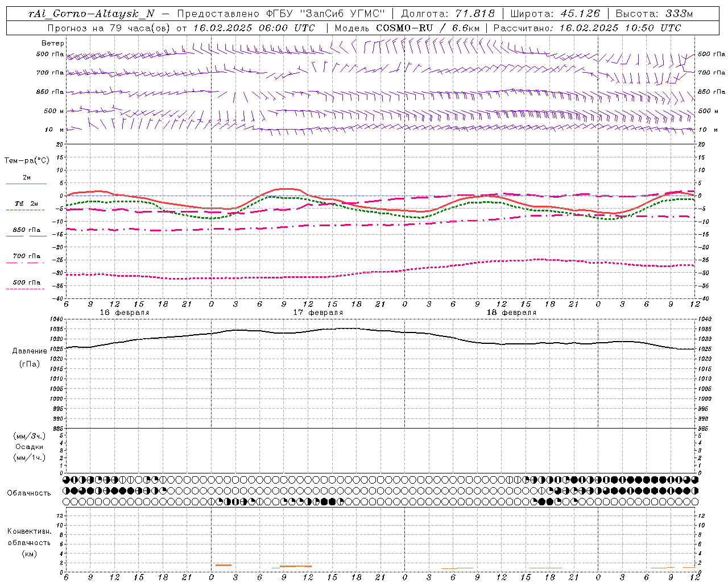
Task: Click the Долгота: 71.818 value
Action: click(448, 14)
